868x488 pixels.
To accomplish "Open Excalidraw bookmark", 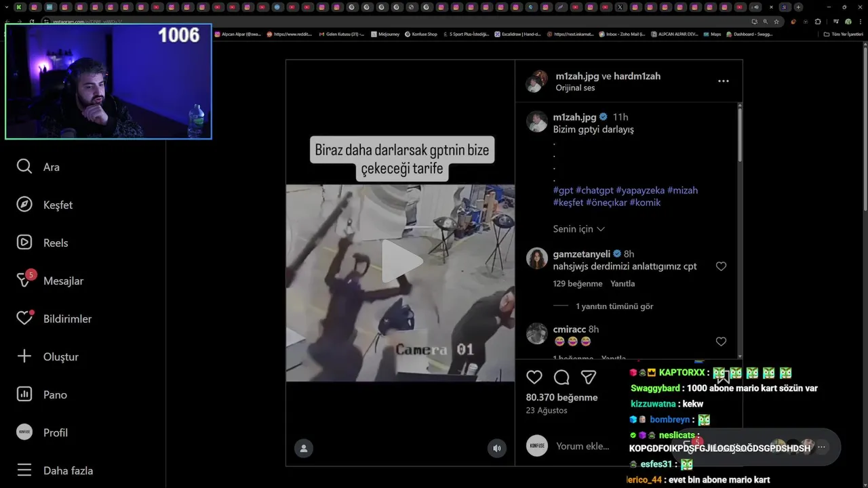I will (x=517, y=34).
